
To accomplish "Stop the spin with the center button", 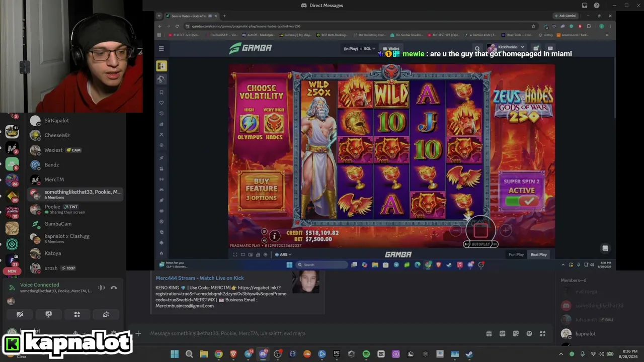I will (480, 230).
